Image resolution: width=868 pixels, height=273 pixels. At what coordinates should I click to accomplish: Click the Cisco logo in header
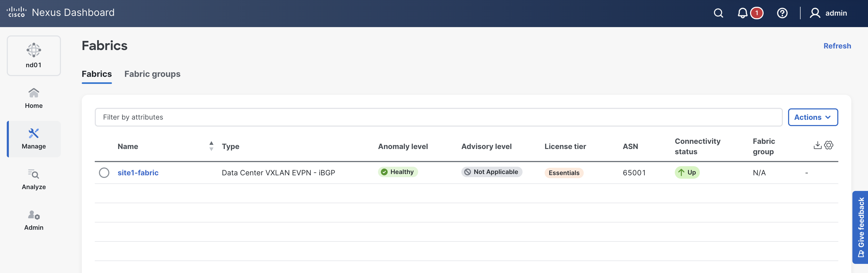point(16,12)
